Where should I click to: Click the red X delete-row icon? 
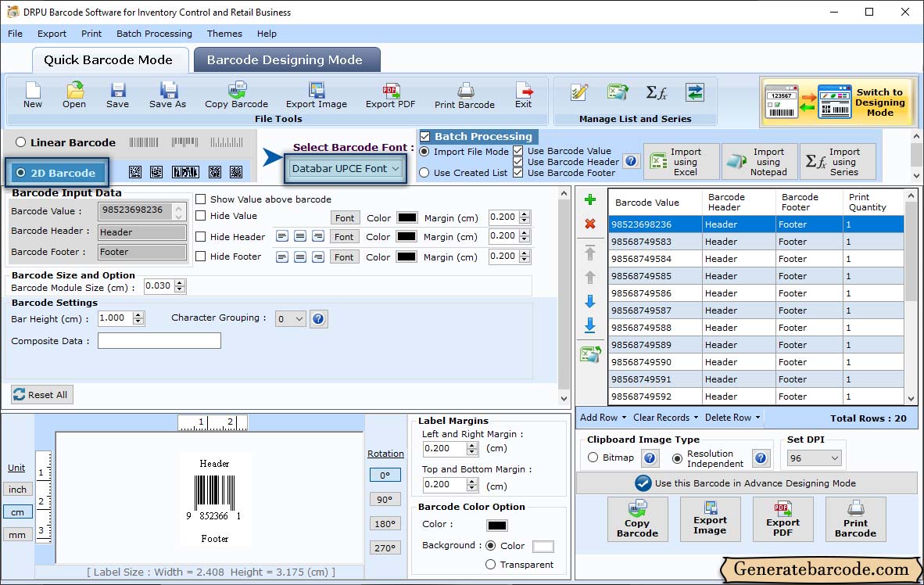coord(590,224)
